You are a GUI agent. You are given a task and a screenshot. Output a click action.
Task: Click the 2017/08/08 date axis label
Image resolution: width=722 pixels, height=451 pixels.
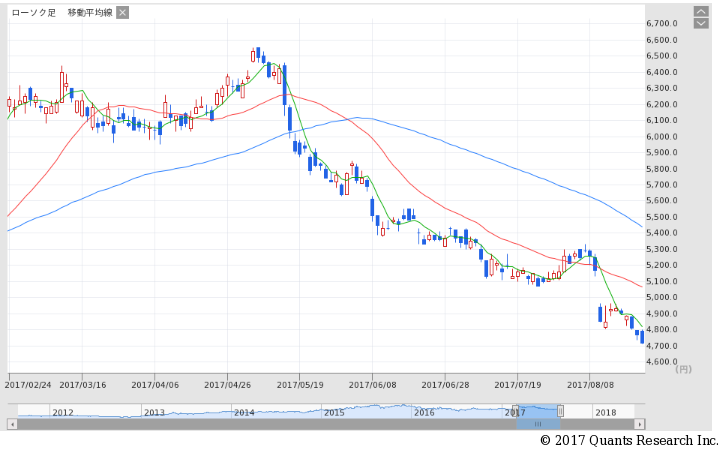coord(590,385)
